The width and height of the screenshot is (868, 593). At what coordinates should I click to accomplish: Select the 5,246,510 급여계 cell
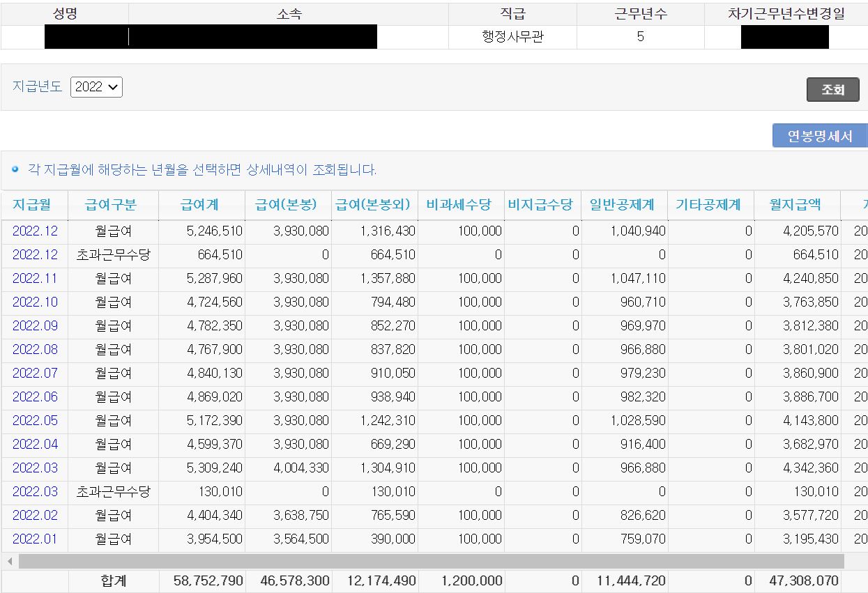tap(202, 231)
